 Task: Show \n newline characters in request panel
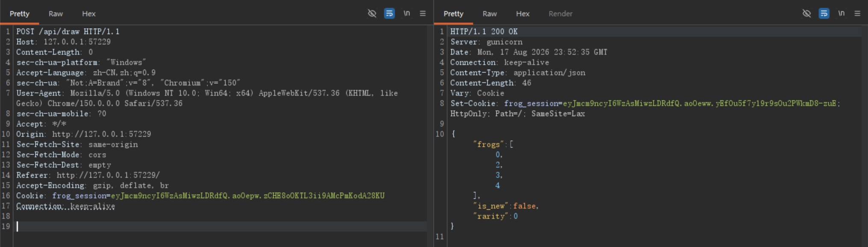coord(406,14)
